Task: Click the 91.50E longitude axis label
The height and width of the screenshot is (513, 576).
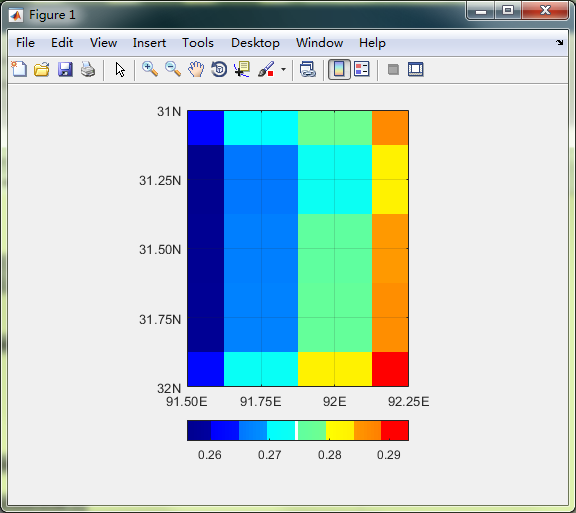Action: coord(187,402)
